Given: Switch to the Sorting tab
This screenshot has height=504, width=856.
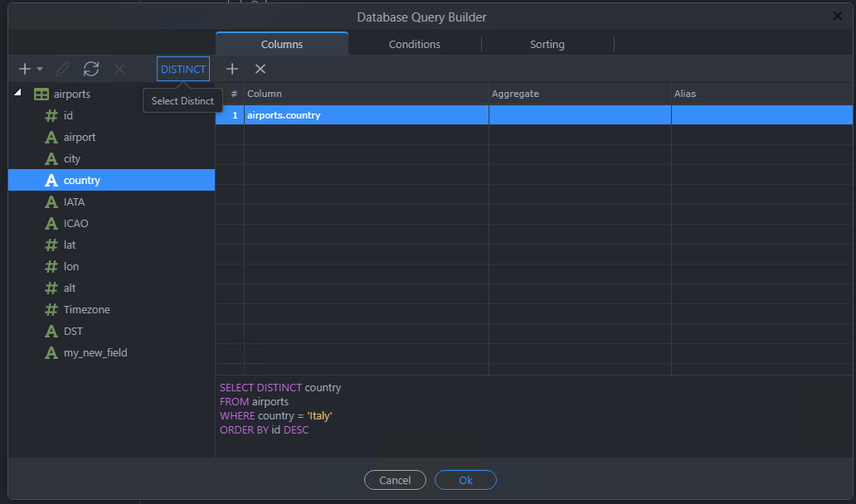Looking at the screenshot, I should [547, 44].
